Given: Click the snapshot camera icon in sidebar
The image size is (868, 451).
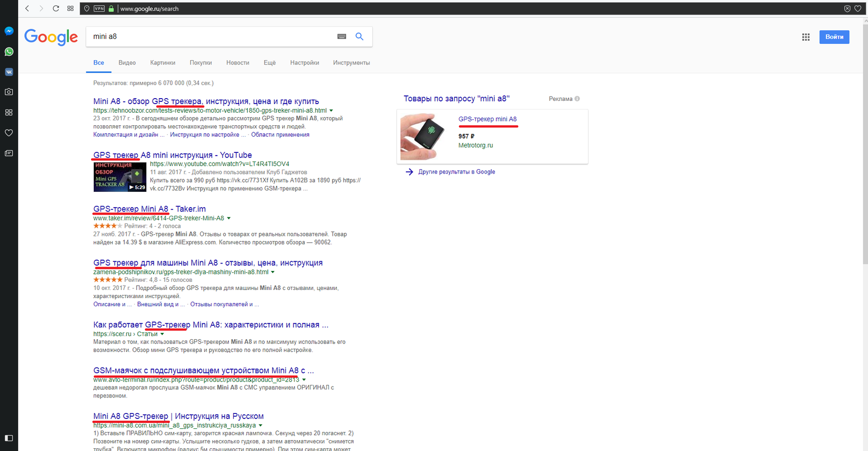Looking at the screenshot, I should pos(9,92).
